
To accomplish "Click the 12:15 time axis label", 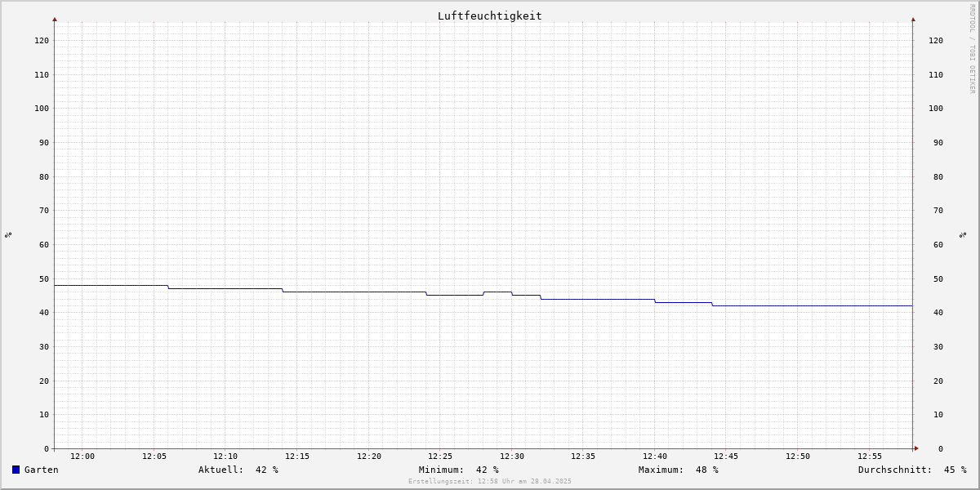I will pyautogui.click(x=297, y=457).
